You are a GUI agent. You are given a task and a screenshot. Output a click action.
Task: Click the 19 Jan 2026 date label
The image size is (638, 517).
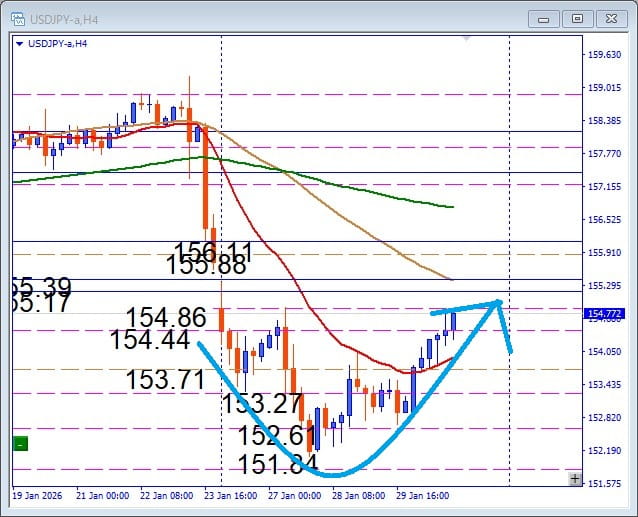point(37,496)
